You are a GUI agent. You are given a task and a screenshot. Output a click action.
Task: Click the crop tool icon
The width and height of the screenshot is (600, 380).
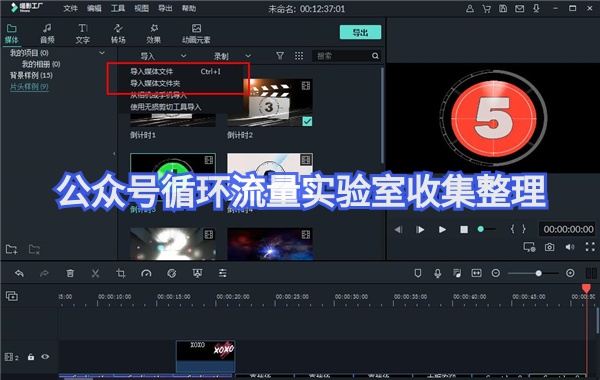[x=121, y=273]
